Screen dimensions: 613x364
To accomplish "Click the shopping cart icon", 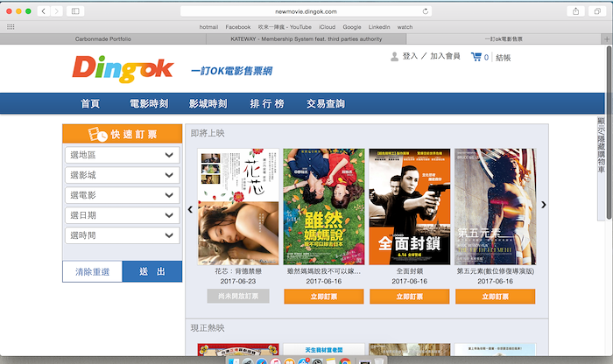I will pyautogui.click(x=476, y=57).
